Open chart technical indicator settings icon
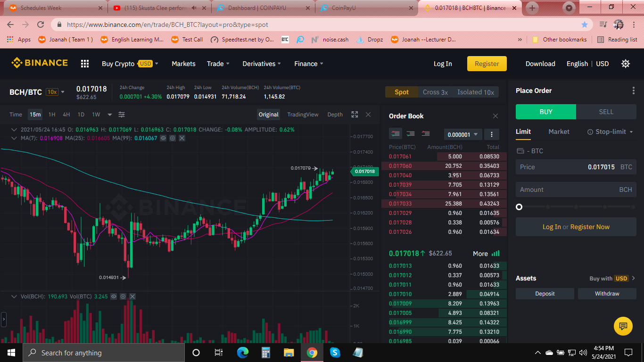644x362 pixels. click(x=122, y=115)
